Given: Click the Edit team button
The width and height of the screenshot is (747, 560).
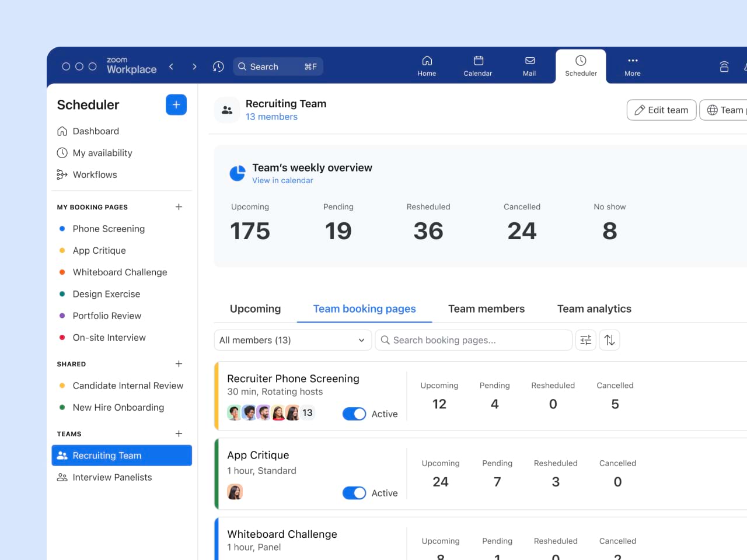Looking at the screenshot, I should 661,110.
